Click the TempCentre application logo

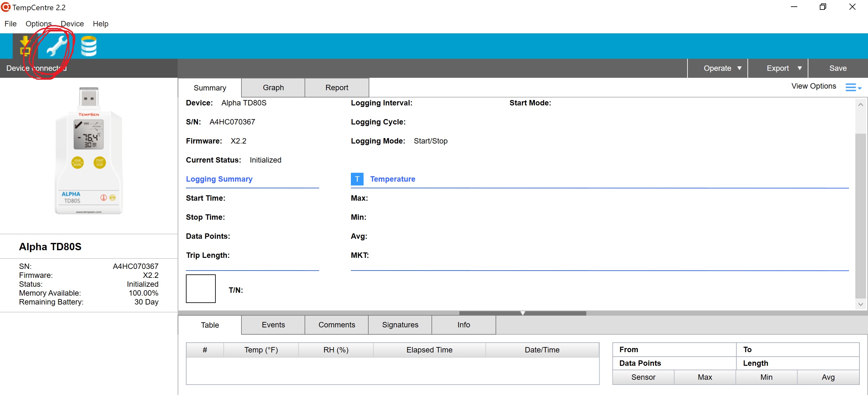coord(6,7)
